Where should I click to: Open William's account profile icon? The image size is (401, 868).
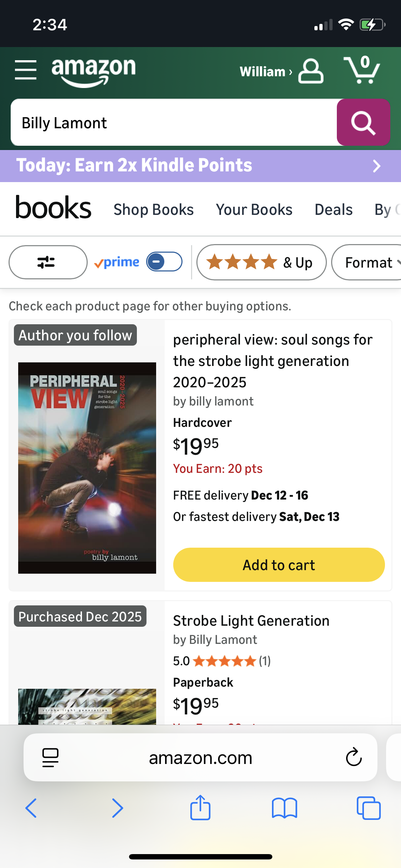click(x=310, y=71)
